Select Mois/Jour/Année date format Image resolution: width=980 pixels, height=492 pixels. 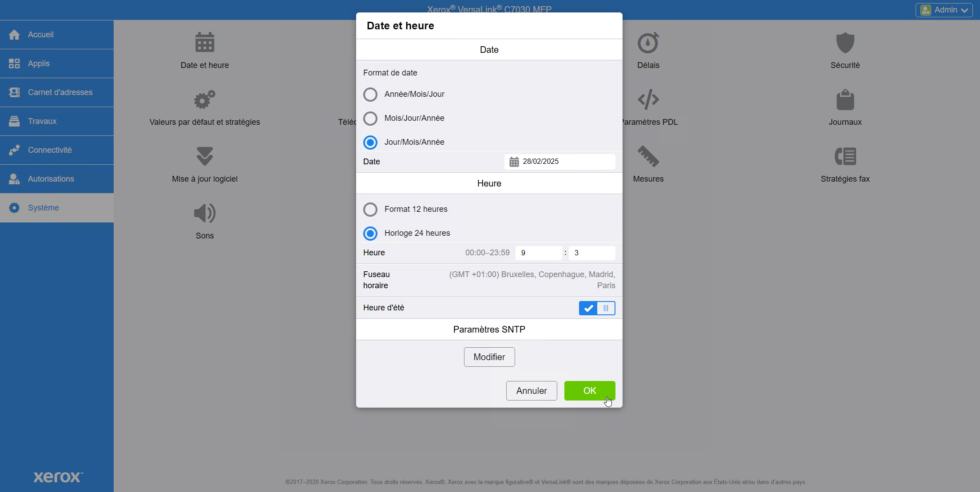pyautogui.click(x=370, y=119)
